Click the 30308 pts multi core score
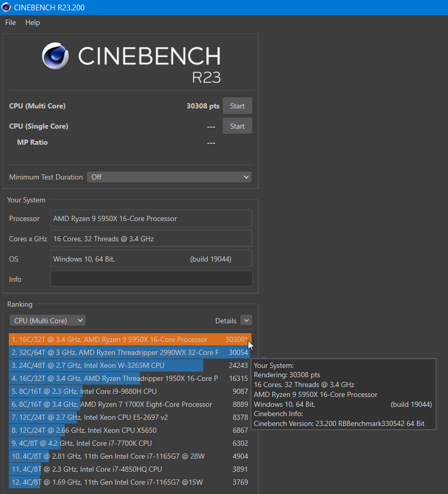This screenshot has height=494, width=448. [x=203, y=106]
